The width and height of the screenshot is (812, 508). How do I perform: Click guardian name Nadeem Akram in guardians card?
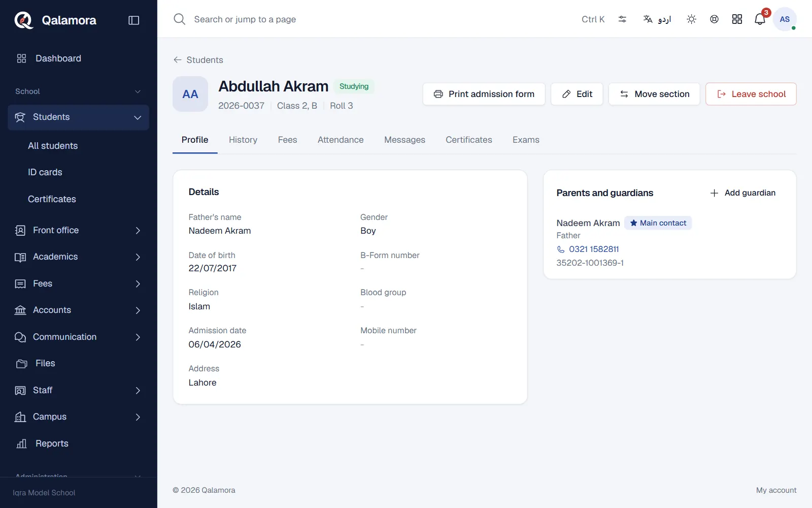[588, 223]
